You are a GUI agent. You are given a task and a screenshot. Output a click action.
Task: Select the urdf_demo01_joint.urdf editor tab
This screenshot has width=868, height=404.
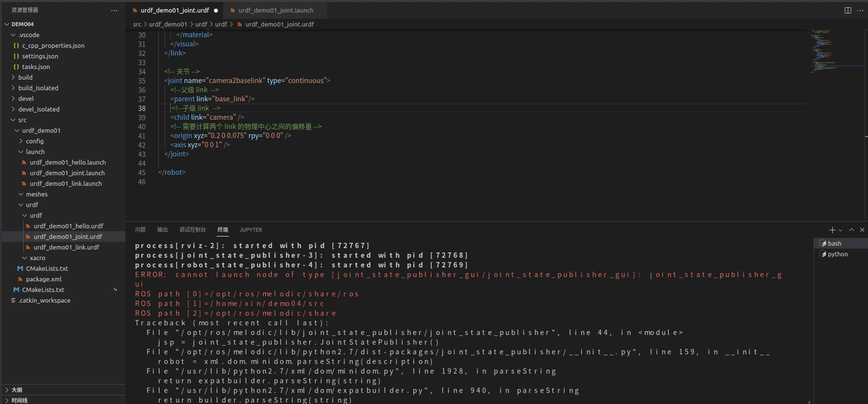175,10
